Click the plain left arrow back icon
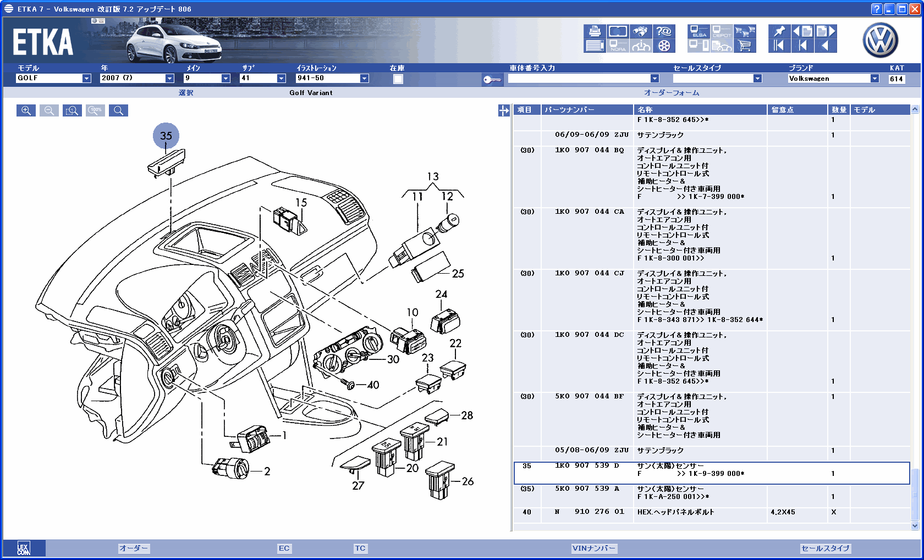Screen dimensions: 924x560 pyautogui.click(x=826, y=46)
